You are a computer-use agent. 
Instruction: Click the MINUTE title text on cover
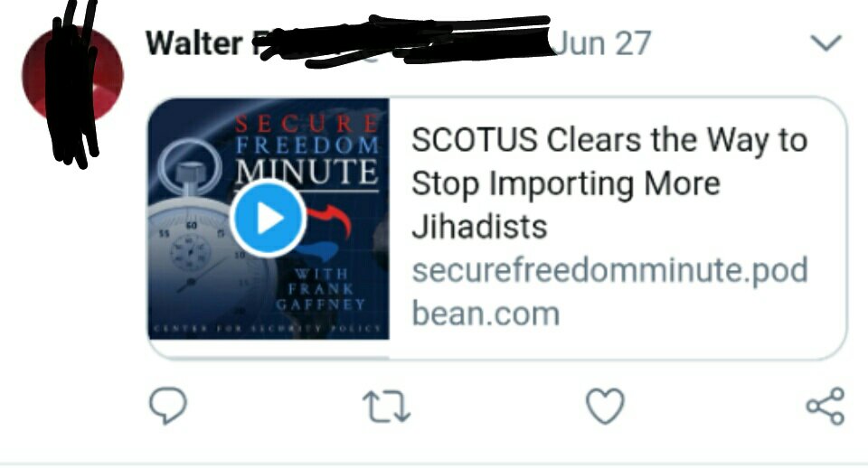coord(307,172)
